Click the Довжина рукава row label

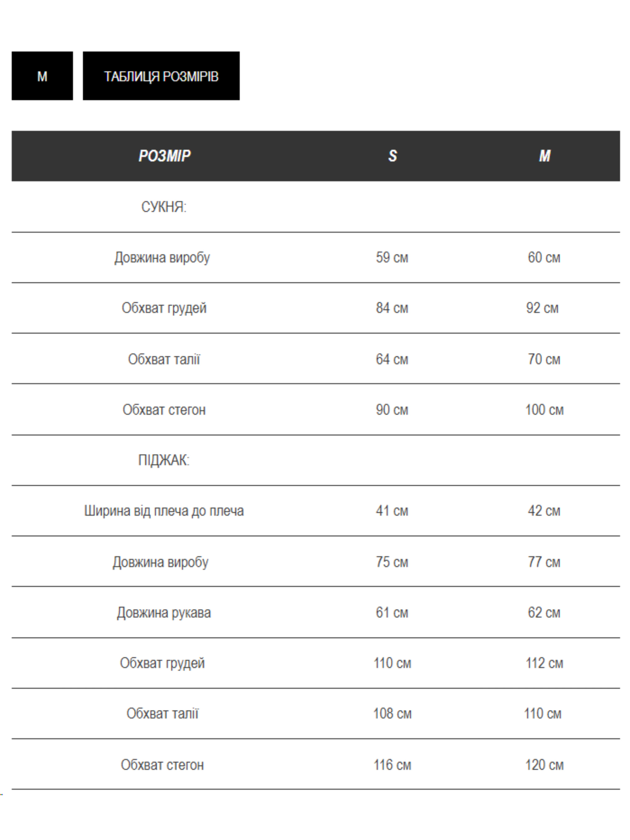(164, 613)
